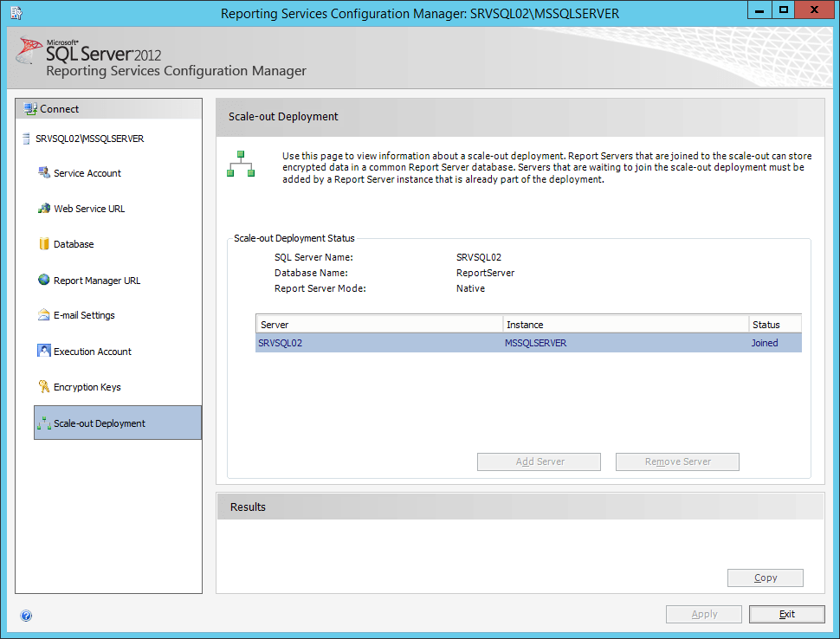This screenshot has width=840, height=639.
Task: Open the Database configuration icon
Action: coord(45,243)
